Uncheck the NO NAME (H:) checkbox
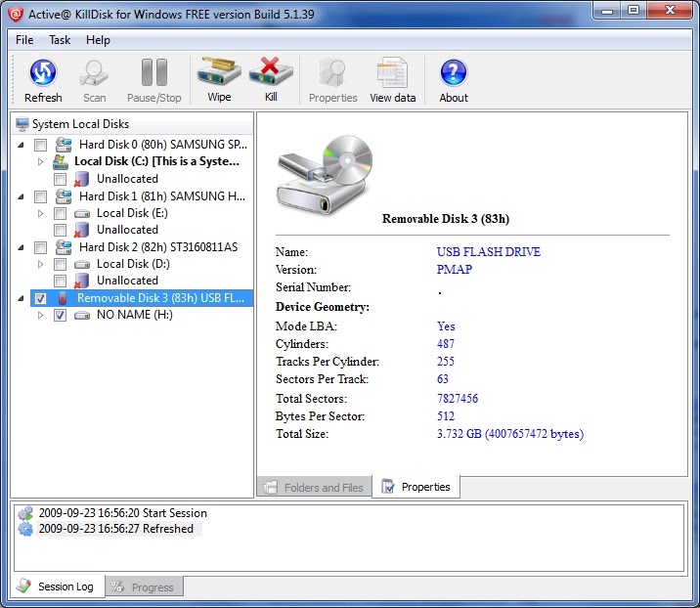Viewport: 700px width, 608px height. (61, 315)
